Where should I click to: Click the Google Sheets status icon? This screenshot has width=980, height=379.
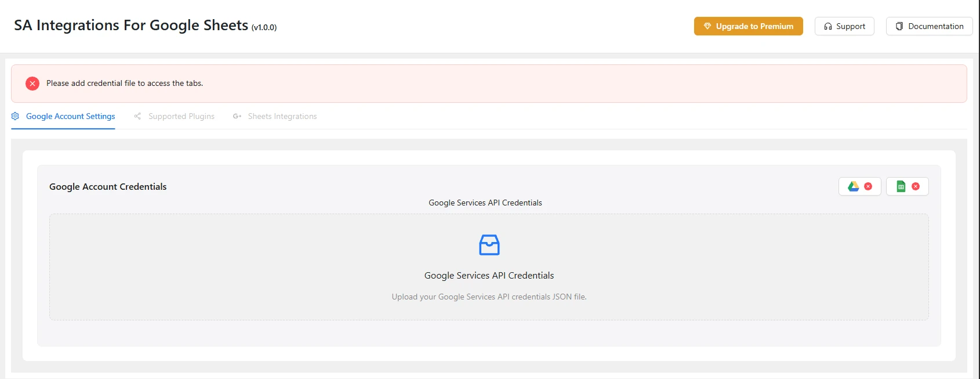coord(901,186)
